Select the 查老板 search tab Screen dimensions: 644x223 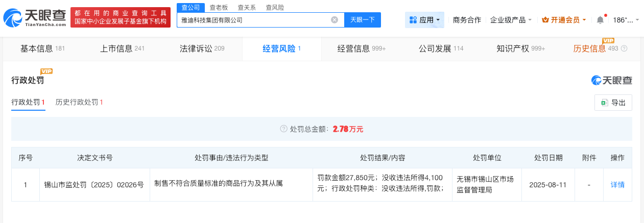(219, 7)
